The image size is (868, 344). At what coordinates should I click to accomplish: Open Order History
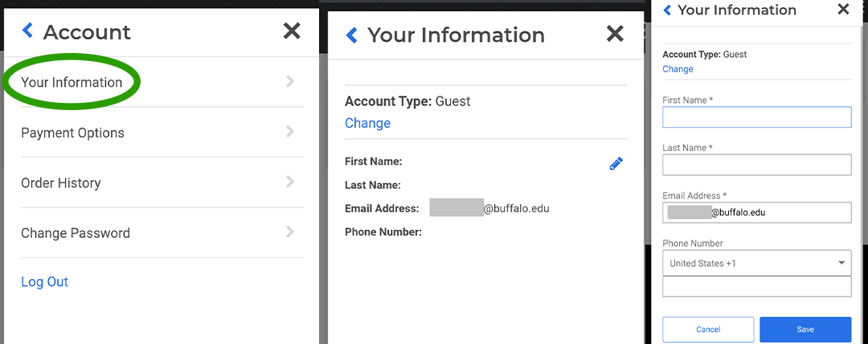point(162,182)
